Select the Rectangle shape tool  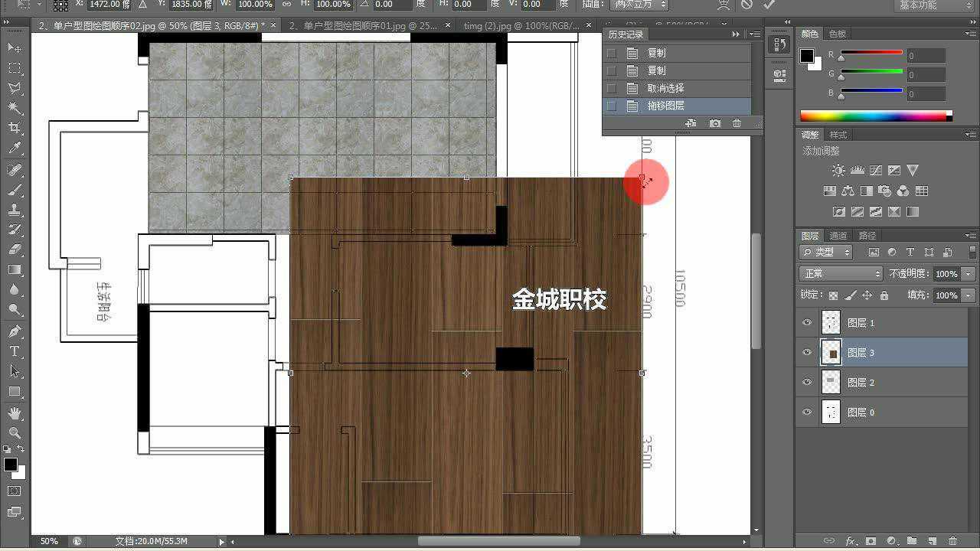pyautogui.click(x=15, y=391)
